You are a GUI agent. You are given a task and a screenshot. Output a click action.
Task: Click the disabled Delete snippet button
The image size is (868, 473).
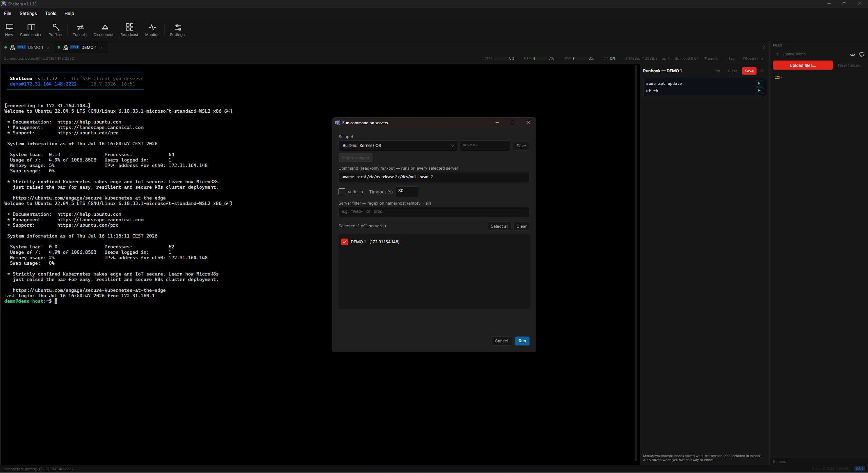click(355, 158)
